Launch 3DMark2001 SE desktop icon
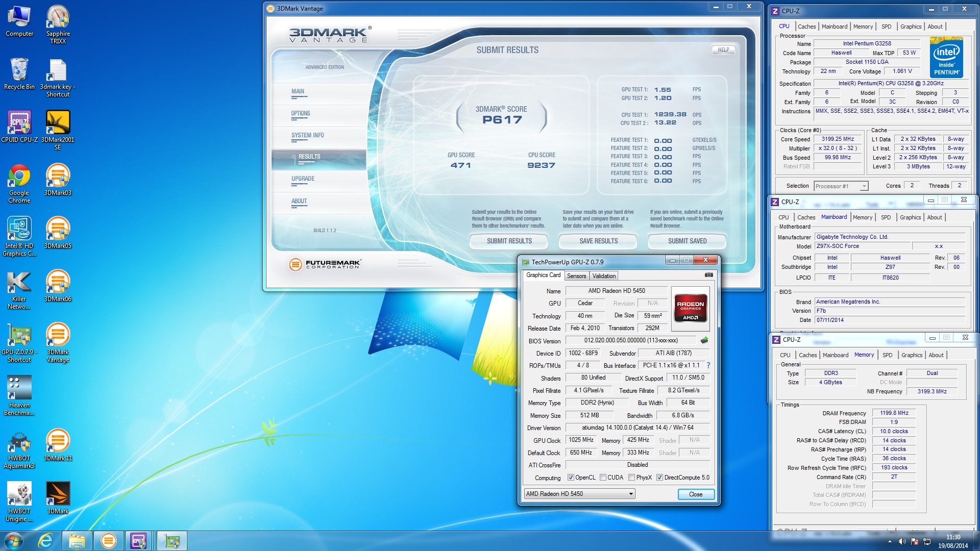 point(58,130)
